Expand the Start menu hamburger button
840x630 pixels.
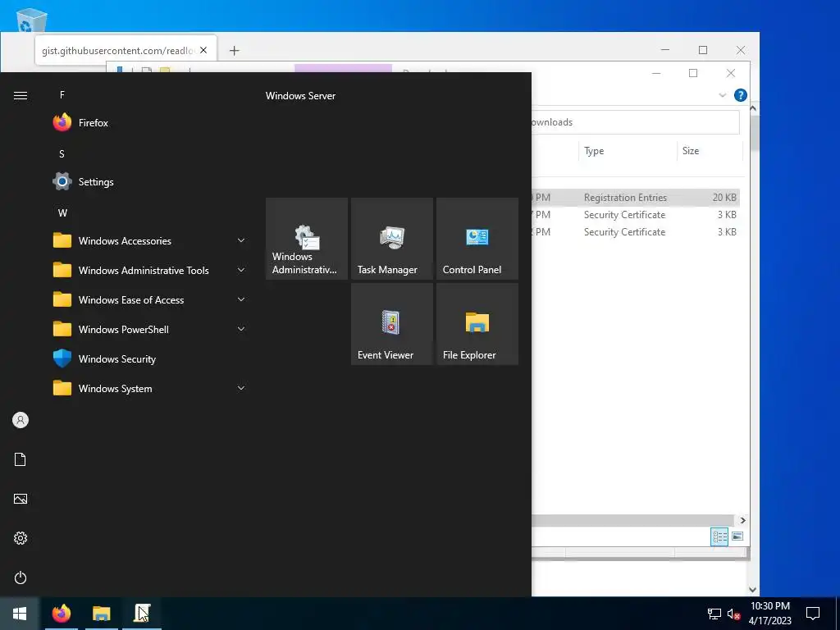coord(21,95)
